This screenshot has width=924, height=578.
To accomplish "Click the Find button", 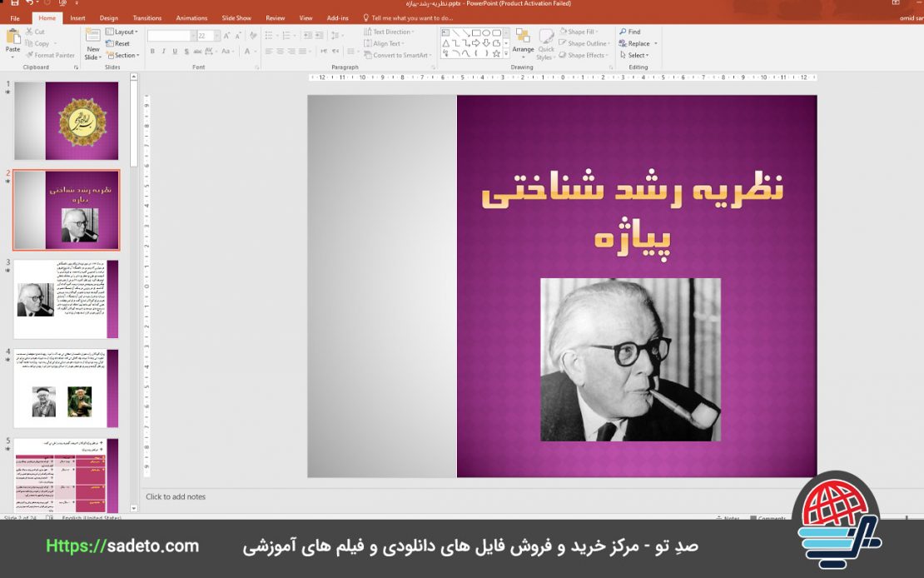I will tap(630, 32).
